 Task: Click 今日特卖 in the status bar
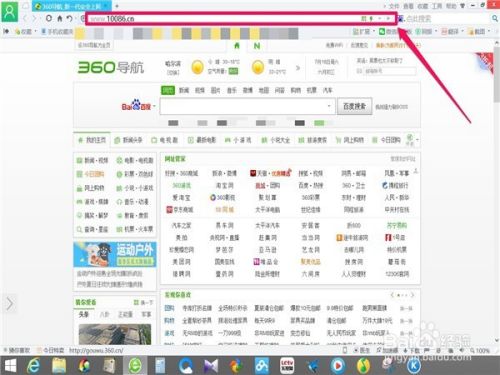50,351
